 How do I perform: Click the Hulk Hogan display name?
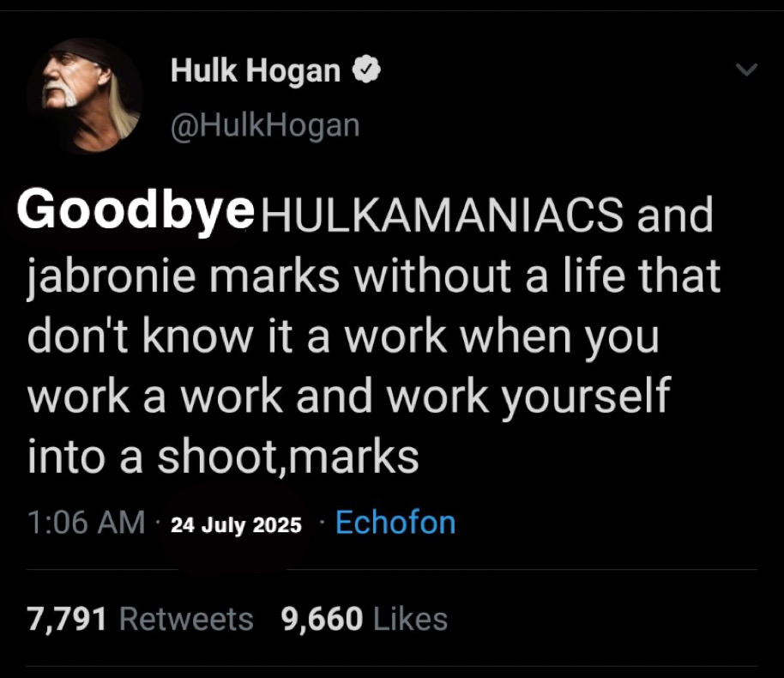pos(256,70)
